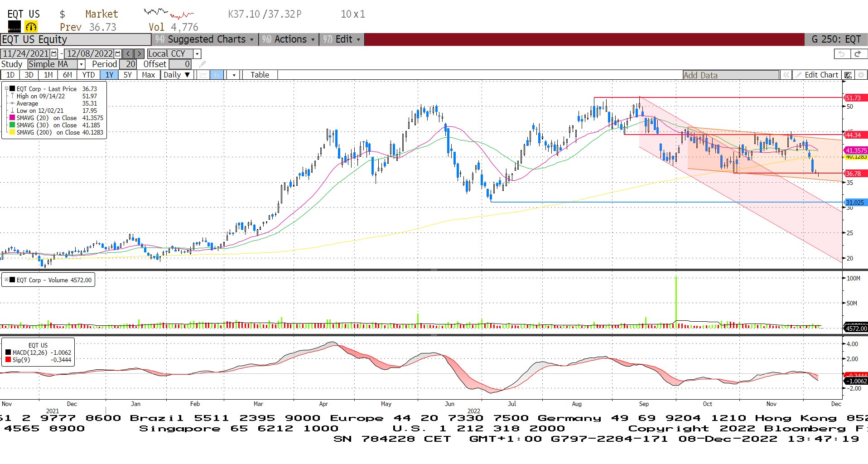Click the start date field 11/24/2021
This screenshot has width=868, height=464.
(26, 53)
